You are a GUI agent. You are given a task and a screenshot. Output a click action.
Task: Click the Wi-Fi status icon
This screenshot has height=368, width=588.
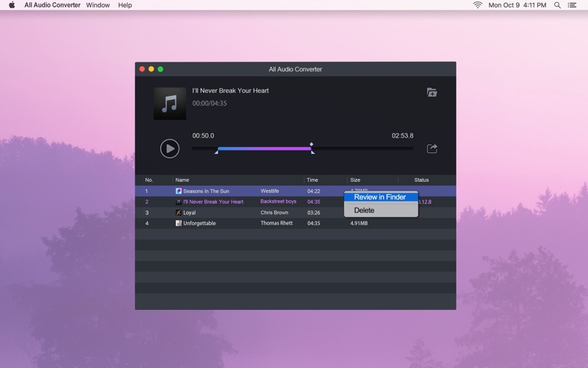[x=477, y=5]
